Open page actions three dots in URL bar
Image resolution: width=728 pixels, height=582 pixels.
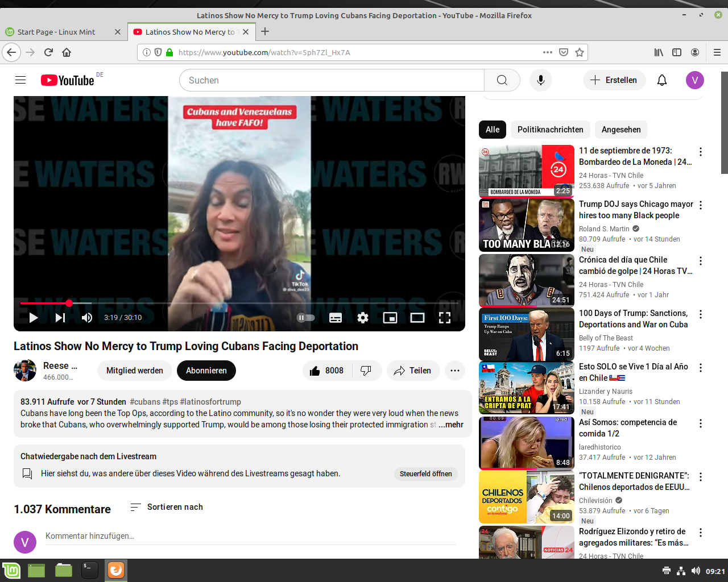coord(548,52)
